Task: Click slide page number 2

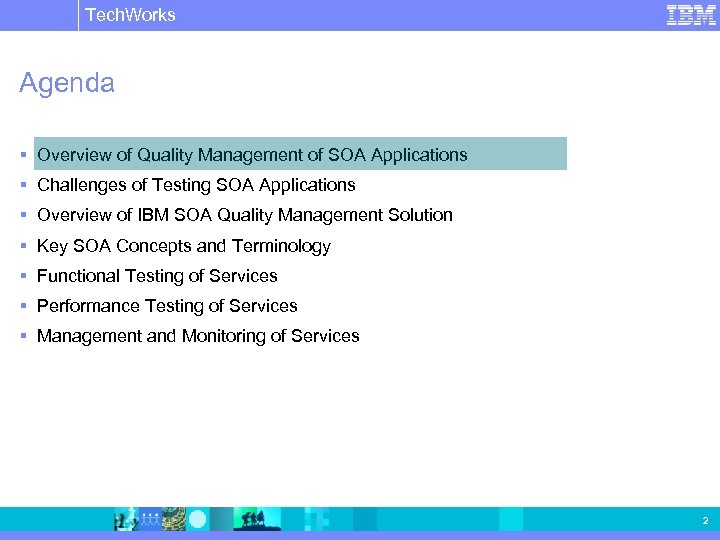Action: (705, 521)
